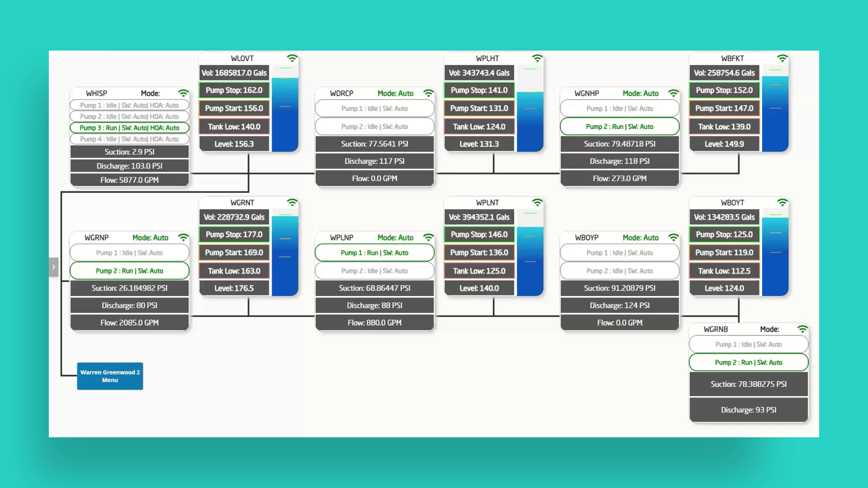Viewport: 868px width, 488px height.
Task: Click WGNHP Flow: 273.0 GPM value
Action: point(619,178)
